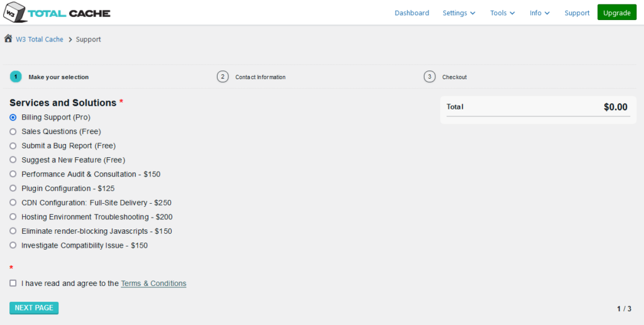Select Billing Support (Pro) radio option
The image size is (644, 325).
13,118
